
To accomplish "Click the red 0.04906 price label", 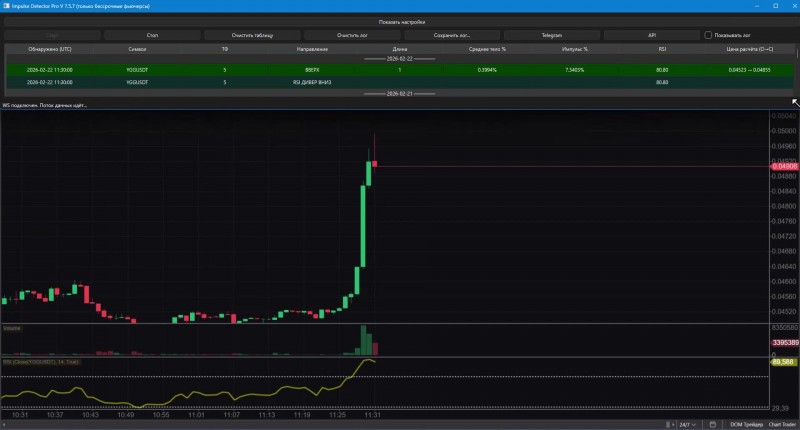I will pyautogui.click(x=784, y=166).
